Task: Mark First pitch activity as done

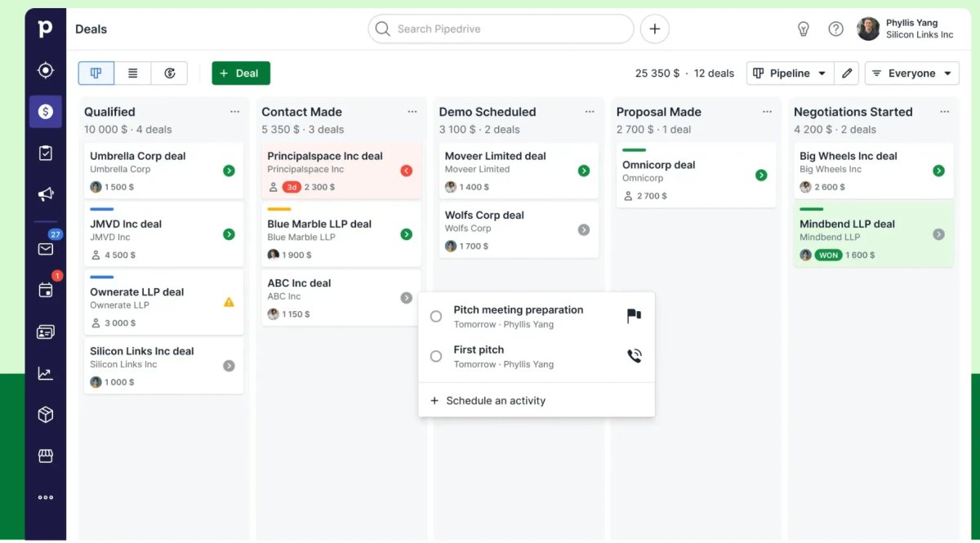Action: point(436,356)
